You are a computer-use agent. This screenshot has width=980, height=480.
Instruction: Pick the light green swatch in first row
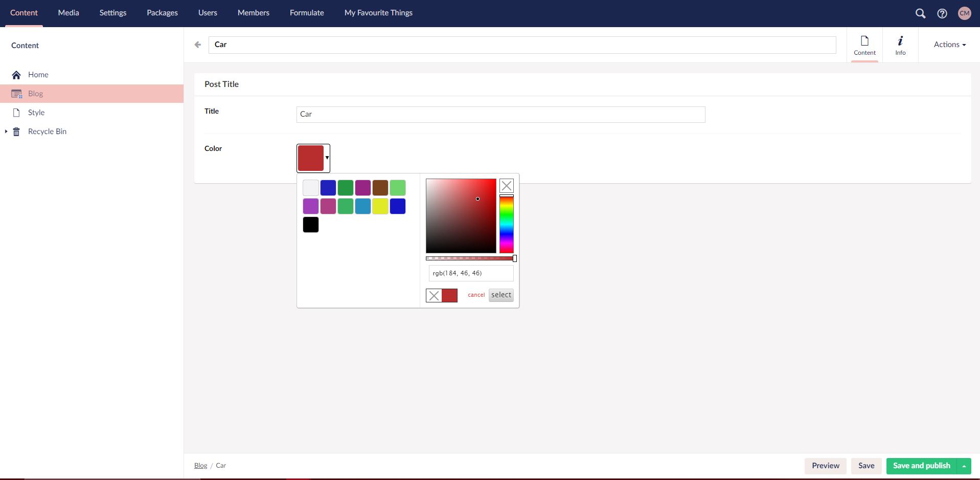(398, 188)
